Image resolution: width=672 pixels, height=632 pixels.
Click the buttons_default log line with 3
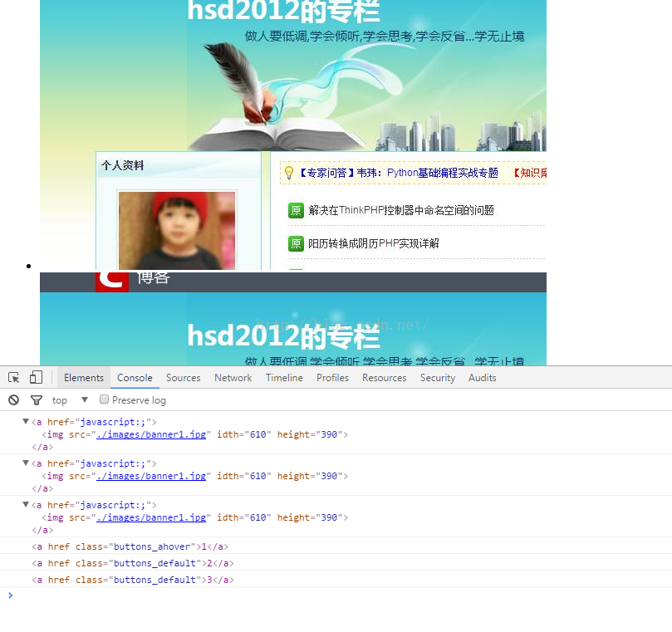pos(133,580)
